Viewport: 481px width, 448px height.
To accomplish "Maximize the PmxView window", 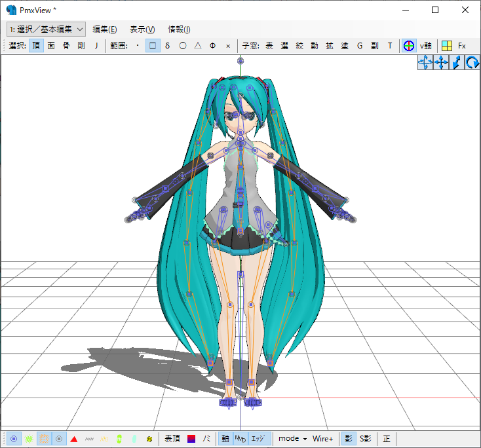I will click(x=435, y=10).
